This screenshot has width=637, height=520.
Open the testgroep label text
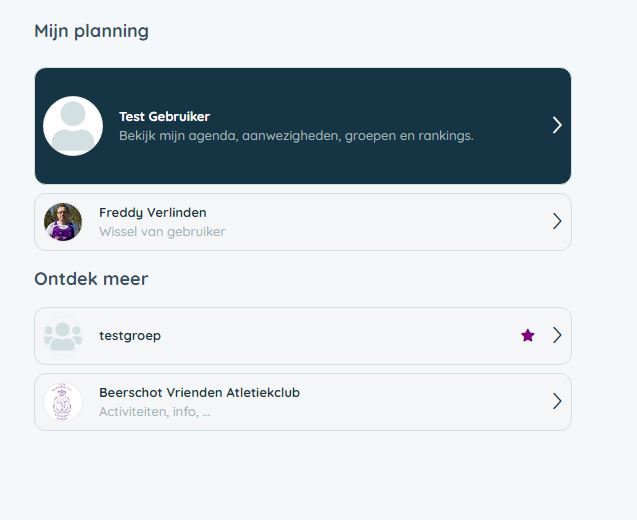pyautogui.click(x=130, y=336)
